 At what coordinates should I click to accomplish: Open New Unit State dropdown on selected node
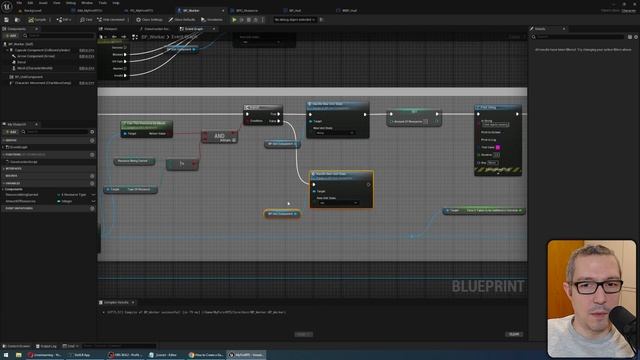[x=338, y=203]
